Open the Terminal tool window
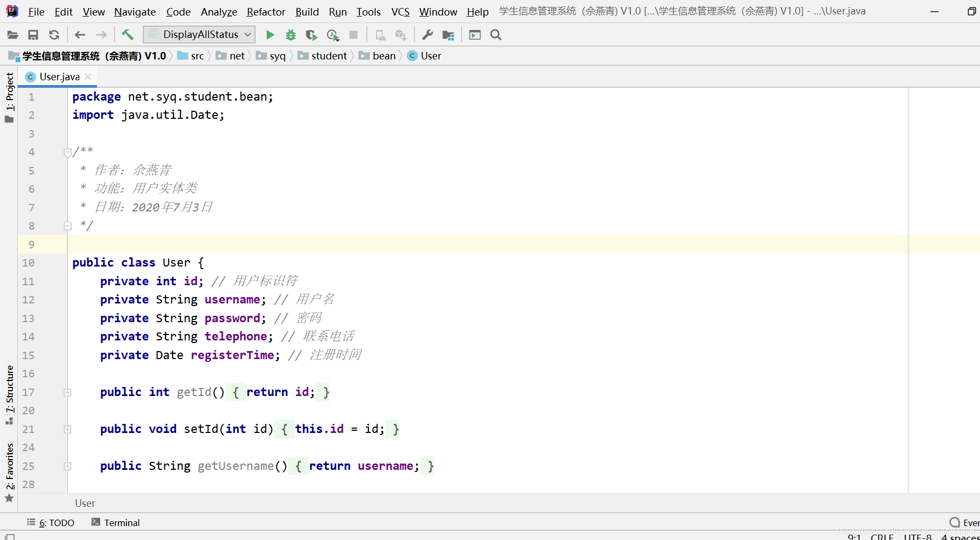Image resolution: width=980 pixels, height=540 pixels. click(116, 523)
